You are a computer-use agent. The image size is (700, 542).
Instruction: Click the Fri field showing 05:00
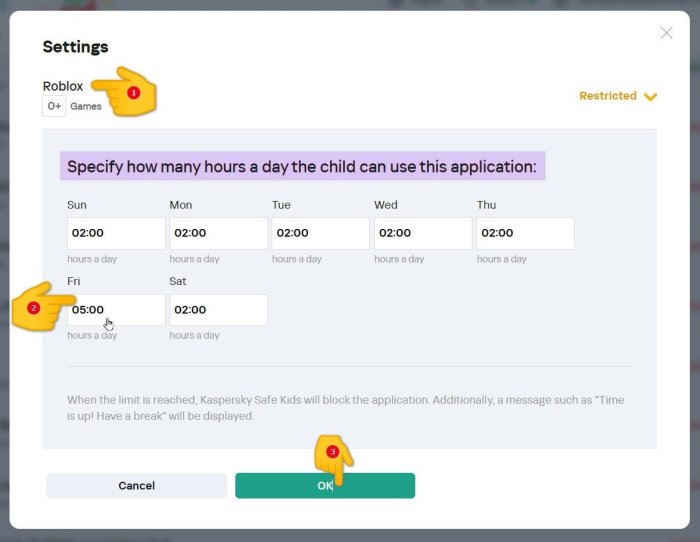pyautogui.click(x=116, y=310)
